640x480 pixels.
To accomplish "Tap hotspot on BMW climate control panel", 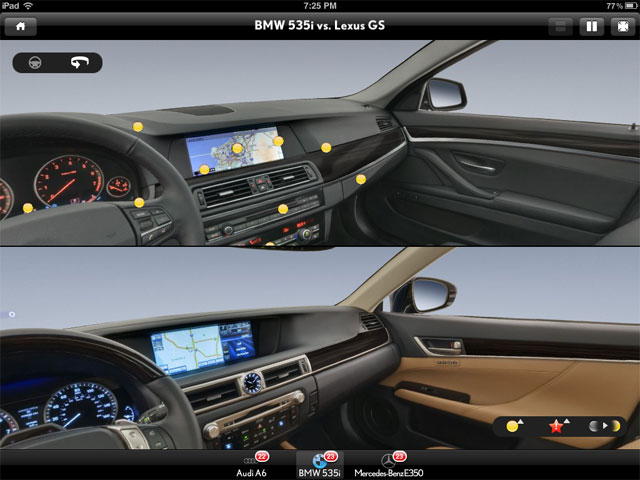I will pyautogui.click(x=283, y=209).
